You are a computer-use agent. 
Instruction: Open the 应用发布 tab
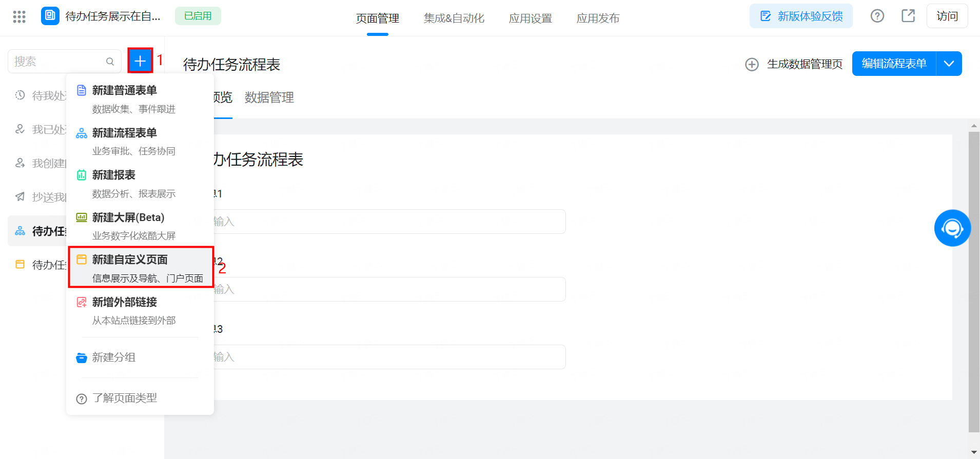tap(598, 18)
